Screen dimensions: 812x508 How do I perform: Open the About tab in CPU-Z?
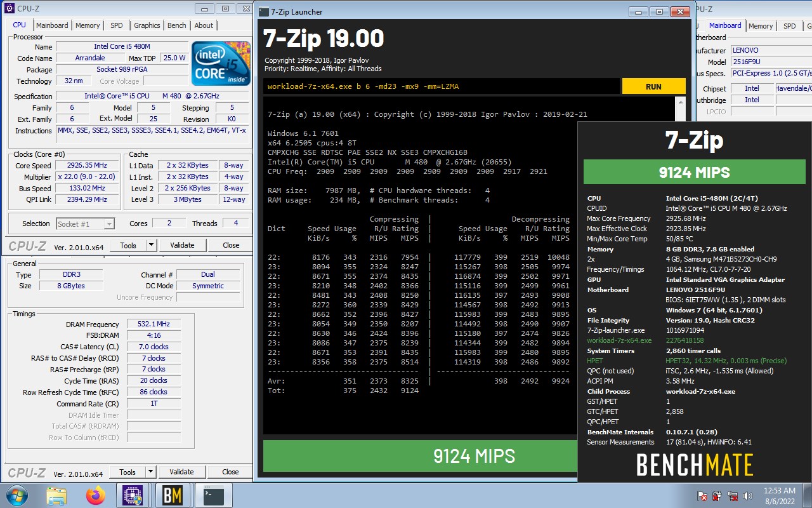pyautogui.click(x=204, y=25)
